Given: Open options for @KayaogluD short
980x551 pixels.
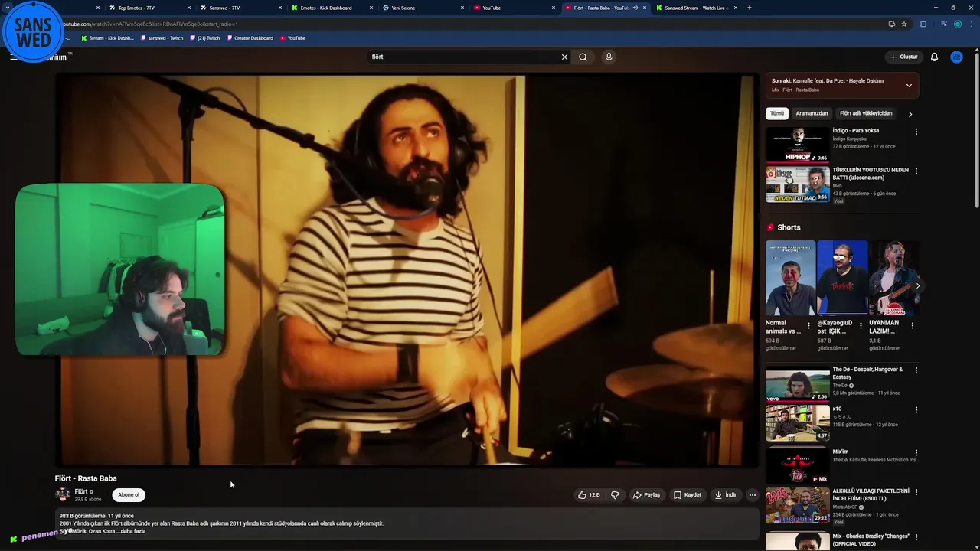Looking at the screenshot, I should pos(861,326).
